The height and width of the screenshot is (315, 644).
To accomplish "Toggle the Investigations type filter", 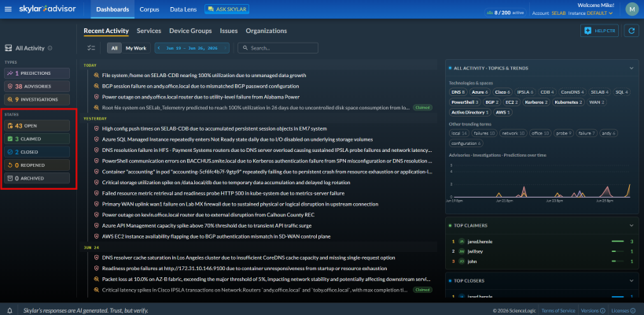I will coord(37,99).
